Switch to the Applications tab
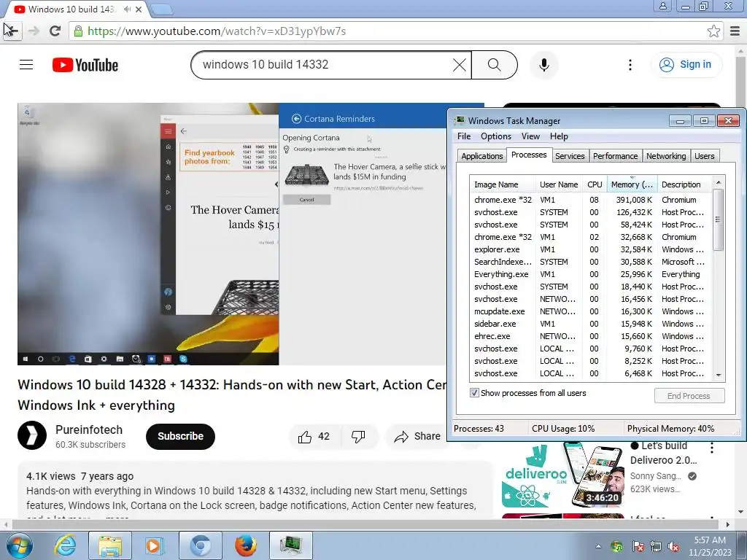 click(481, 156)
